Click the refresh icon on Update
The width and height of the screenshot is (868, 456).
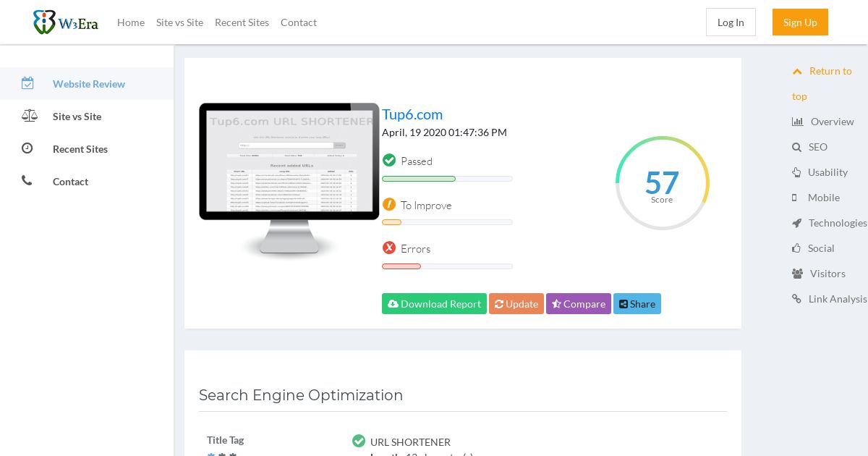[499, 304]
